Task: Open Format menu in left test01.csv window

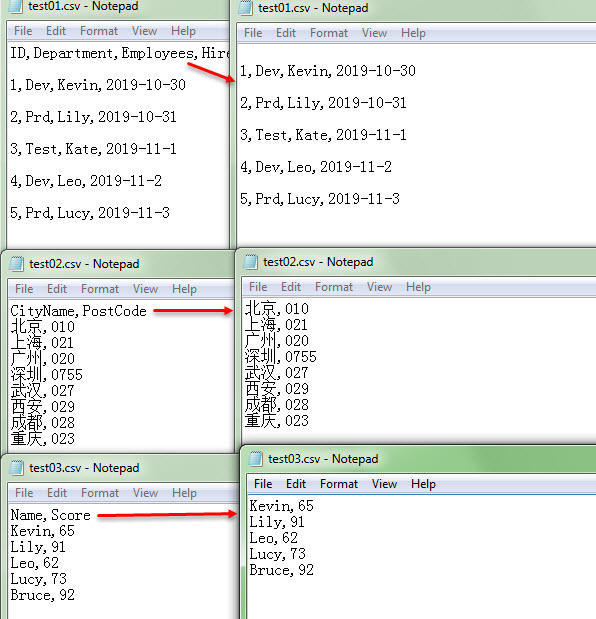Action: point(99,31)
